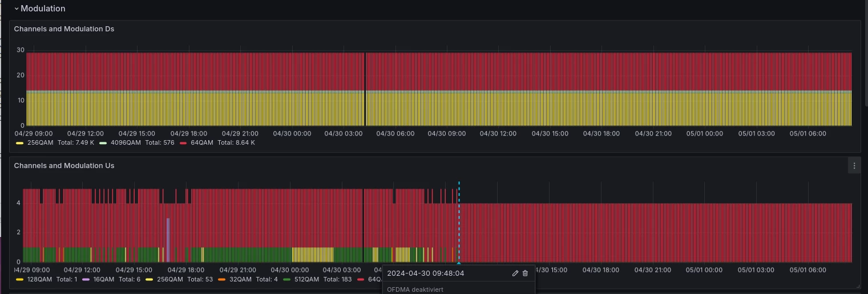Click the 'Total: 8.64 K' value in Ds legend
The width and height of the screenshot is (868, 294).
236,142
